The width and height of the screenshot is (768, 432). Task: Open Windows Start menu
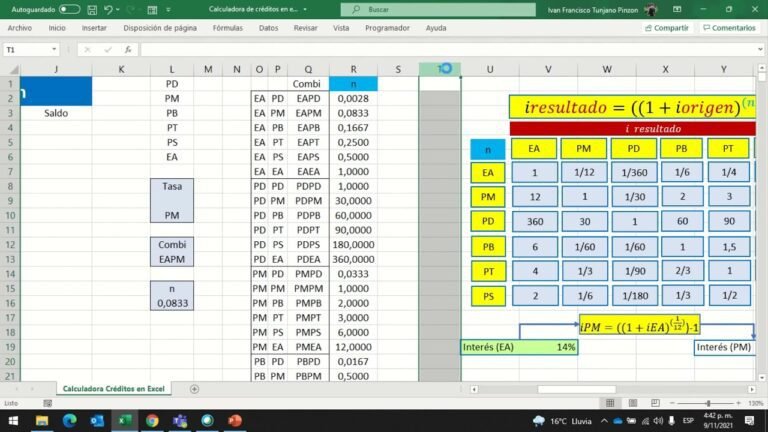(x=13, y=421)
